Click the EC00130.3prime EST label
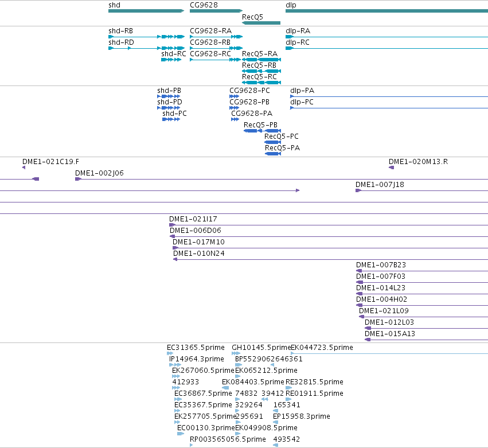 206,428
